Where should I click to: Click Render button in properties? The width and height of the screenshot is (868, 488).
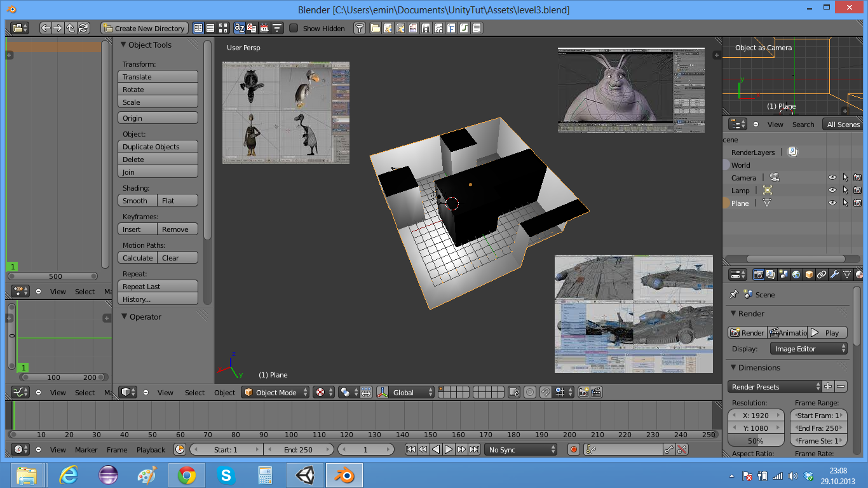tap(747, 332)
